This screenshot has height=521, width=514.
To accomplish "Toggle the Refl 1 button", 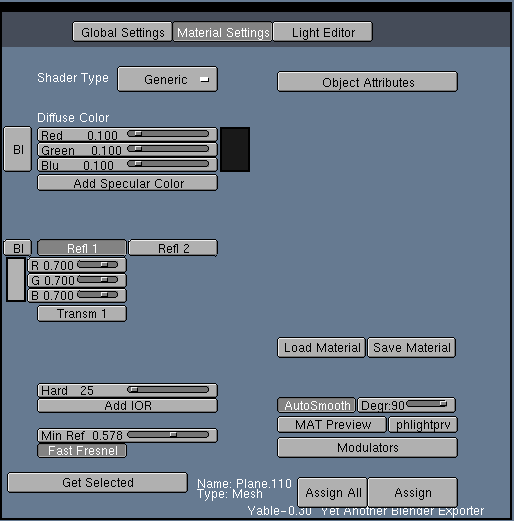I will 82,248.
